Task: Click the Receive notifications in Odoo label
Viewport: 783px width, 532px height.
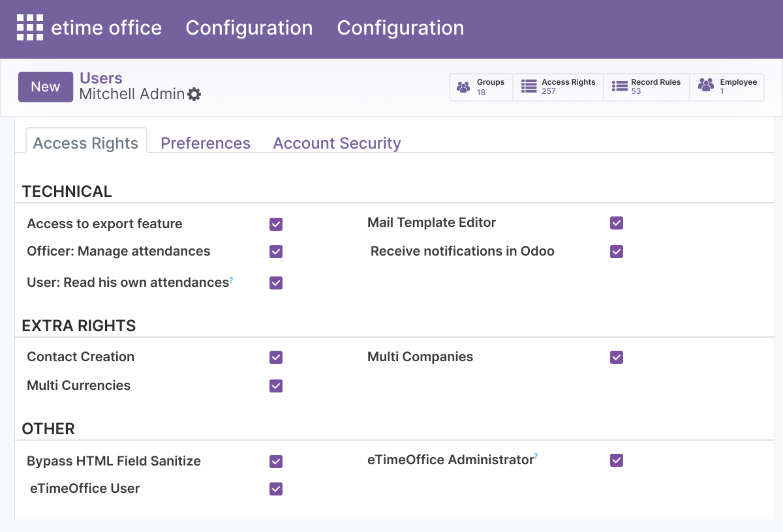Action: click(463, 251)
